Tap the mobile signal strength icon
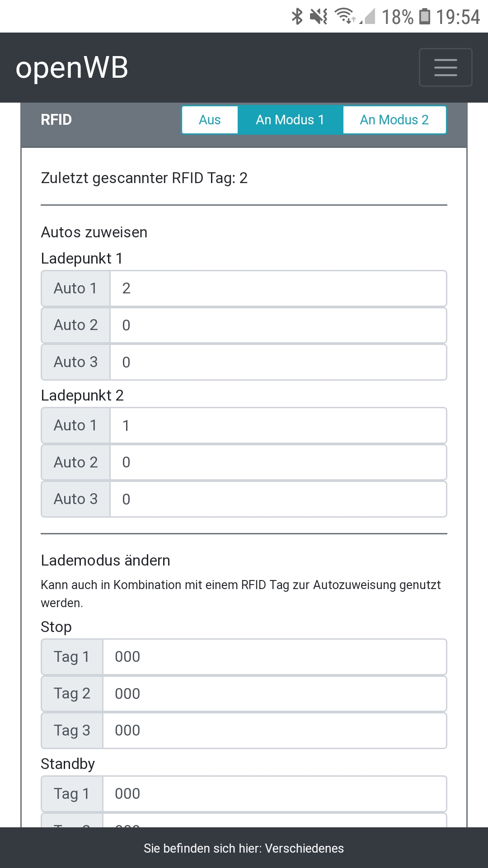Screen dimensions: 488x868 click(369, 17)
